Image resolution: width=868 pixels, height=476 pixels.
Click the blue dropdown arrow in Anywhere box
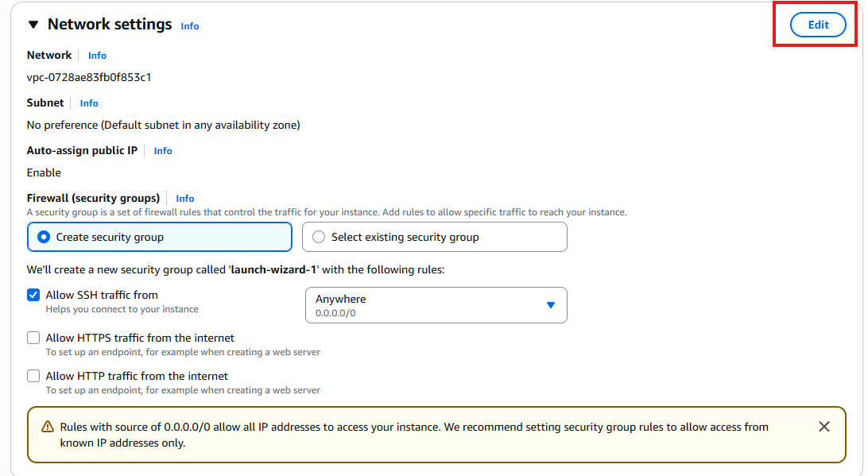(550, 305)
